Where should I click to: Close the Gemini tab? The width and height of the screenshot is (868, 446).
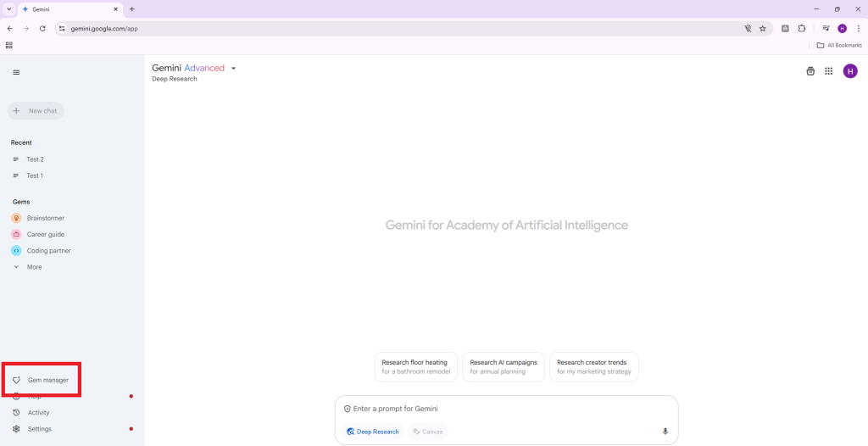[115, 9]
